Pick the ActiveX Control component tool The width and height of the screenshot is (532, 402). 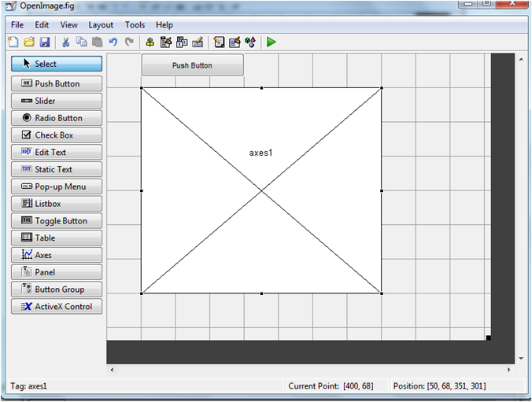57,306
